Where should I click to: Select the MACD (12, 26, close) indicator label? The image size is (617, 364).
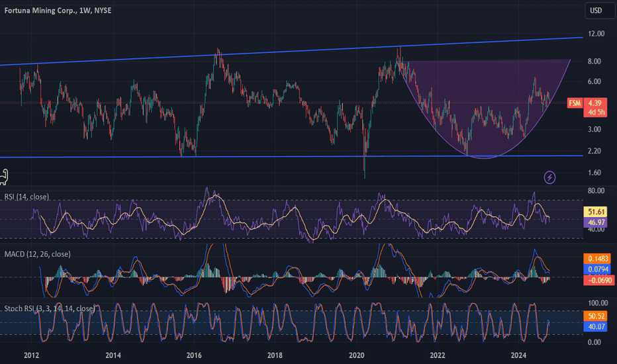click(x=37, y=254)
